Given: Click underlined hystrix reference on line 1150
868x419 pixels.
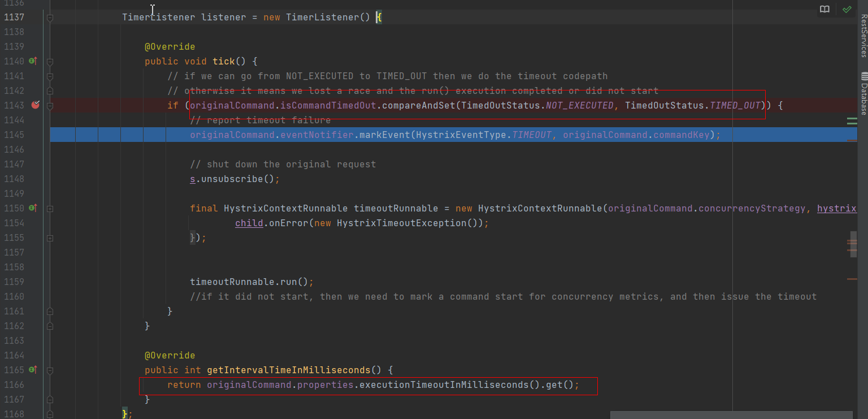Looking at the screenshot, I should pyautogui.click(x=837, y=208).
